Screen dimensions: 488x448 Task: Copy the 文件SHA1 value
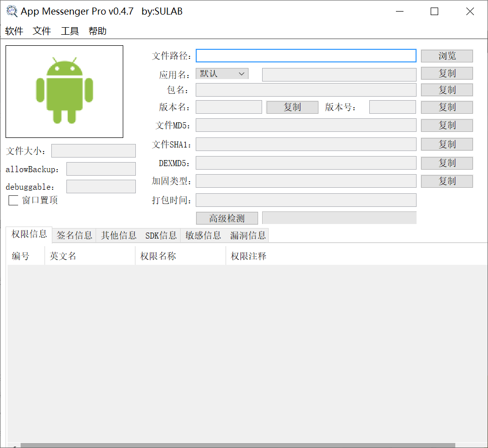[x=446, y=144]
